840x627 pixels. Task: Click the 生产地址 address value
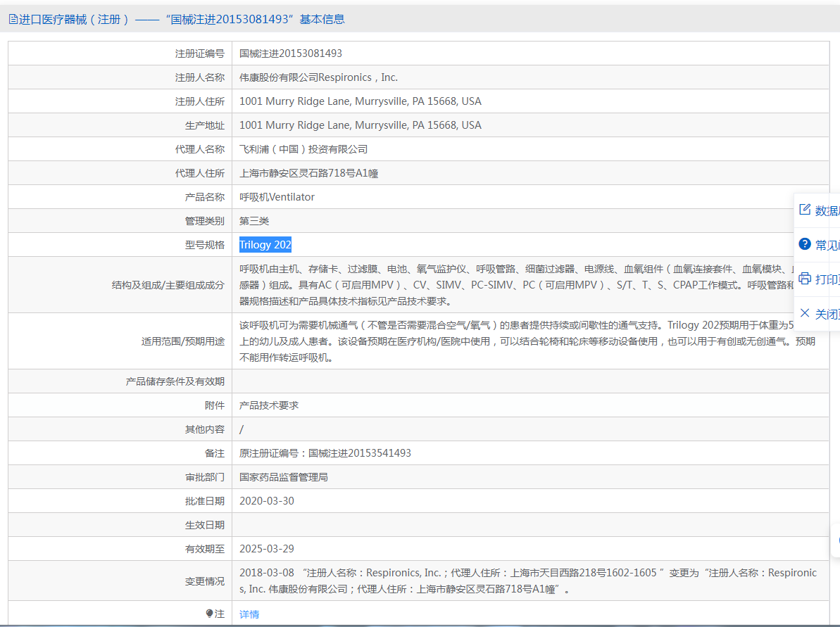(x=360, y=125)
